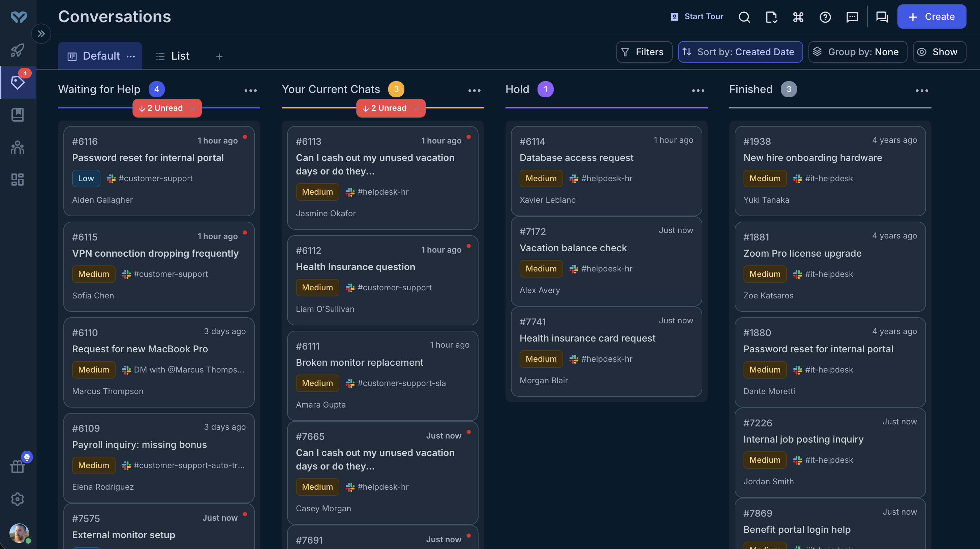Open the Filters button
Viewport: 980px width, 549px height.
[644, 52]
